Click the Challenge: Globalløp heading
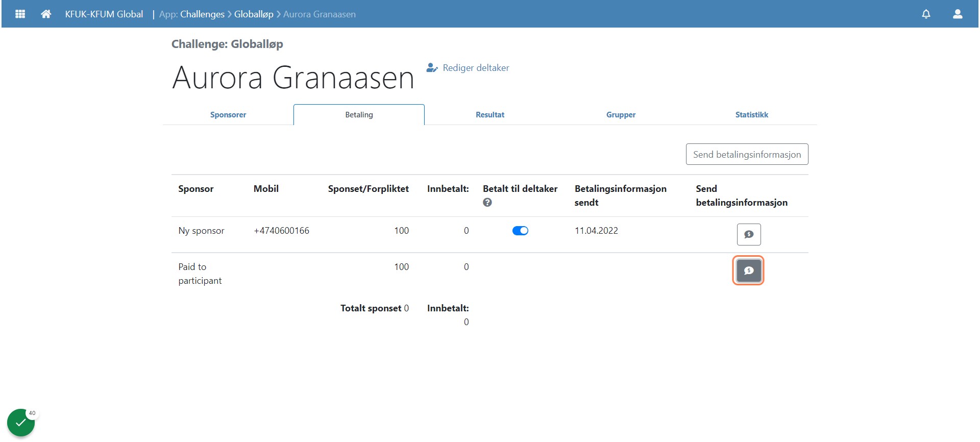The height and width of the screenshot is (442, 980). click(x=227, y=44)
